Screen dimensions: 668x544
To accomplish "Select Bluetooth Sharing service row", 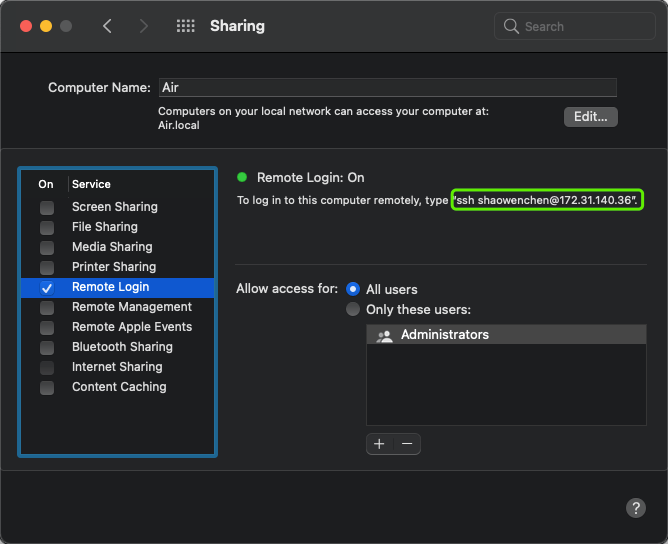I will tap(118, 347).
